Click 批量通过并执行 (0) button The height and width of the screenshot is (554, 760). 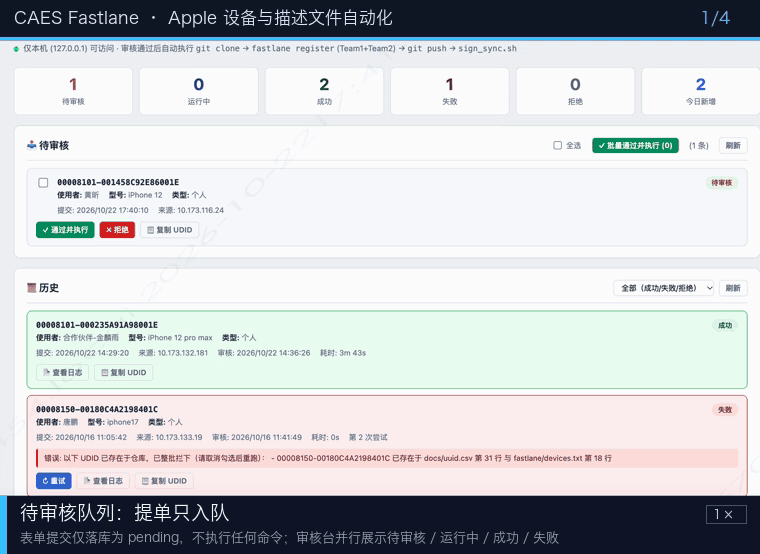(x=635, y=145)
